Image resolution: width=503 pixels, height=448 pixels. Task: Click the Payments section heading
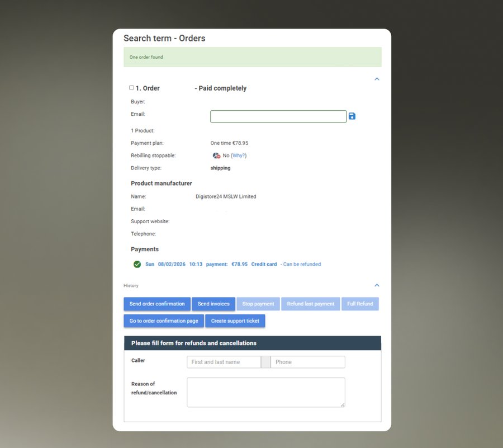pos(145,249)
